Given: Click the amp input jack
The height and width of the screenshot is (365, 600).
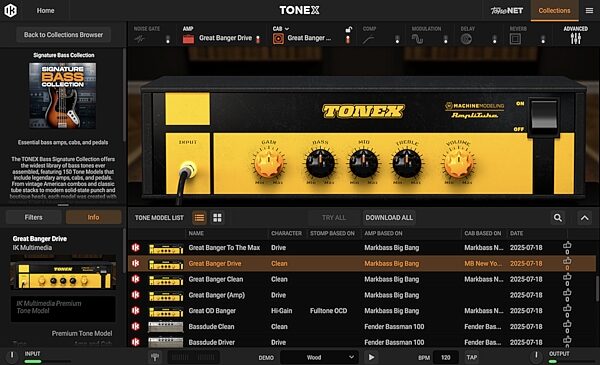Looking at the screenshot, I should click(188, 169).
